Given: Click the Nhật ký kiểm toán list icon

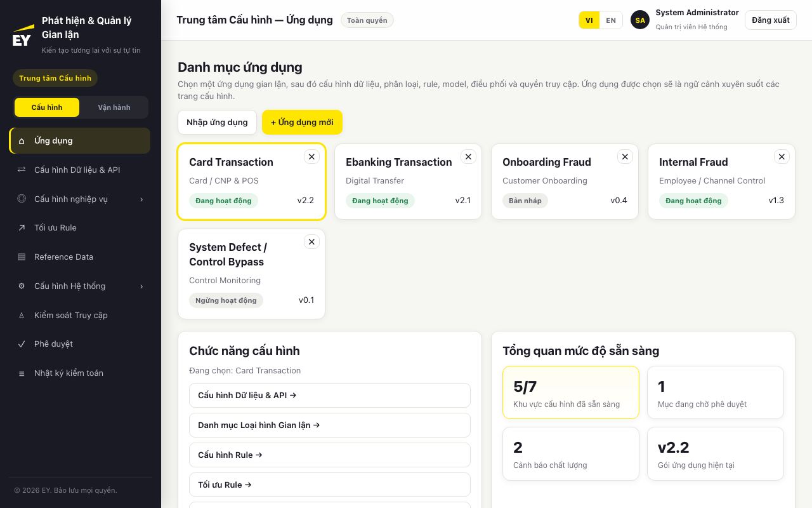Looking at the screenshot, I should pyautogui.click(x=22, y=373).
